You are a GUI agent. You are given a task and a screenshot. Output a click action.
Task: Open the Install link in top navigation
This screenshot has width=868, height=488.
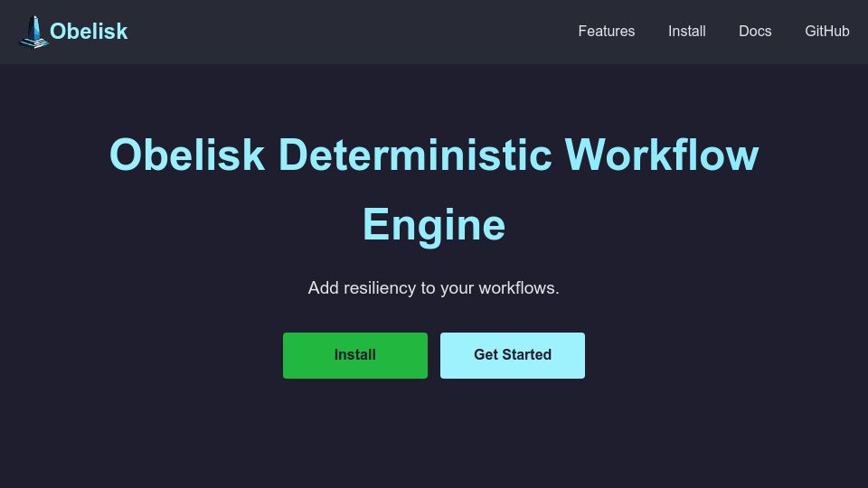686,31
